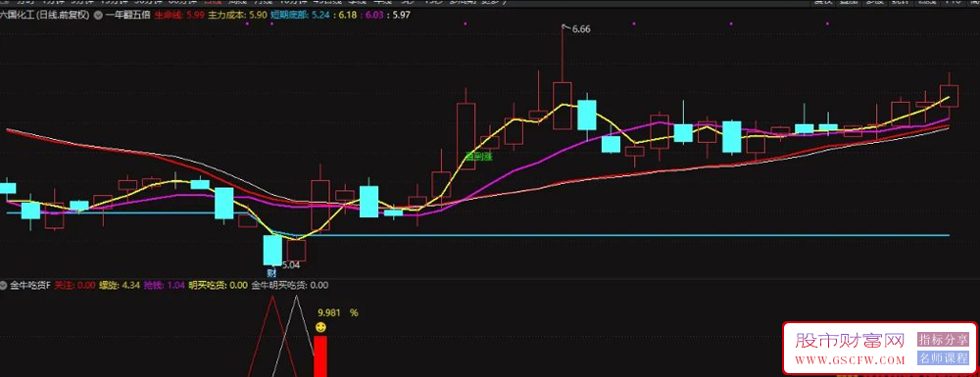Screen dimensions: 980x377
Task: Click the WWW.GSCFW.COM website address
Action: tap(850, 360)
